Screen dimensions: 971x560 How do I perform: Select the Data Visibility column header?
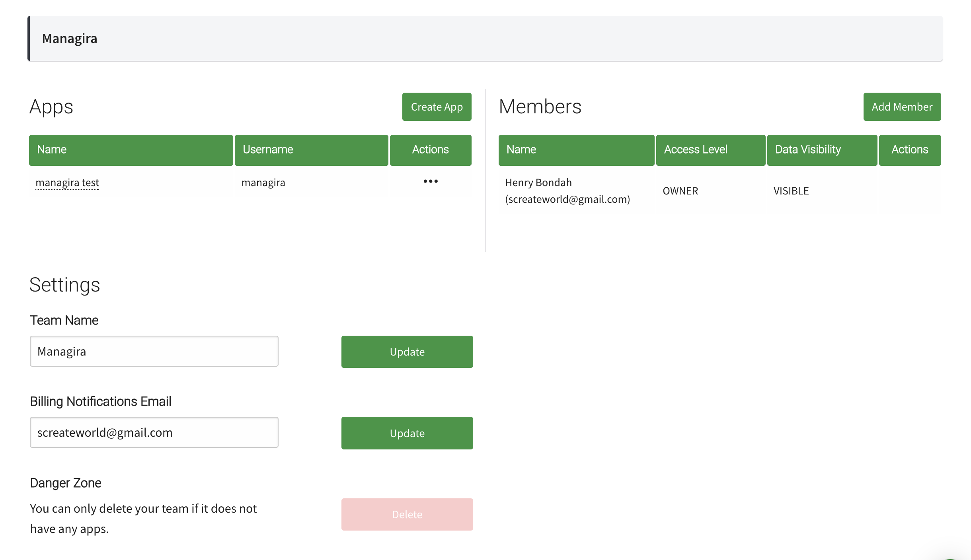(822, 150)
